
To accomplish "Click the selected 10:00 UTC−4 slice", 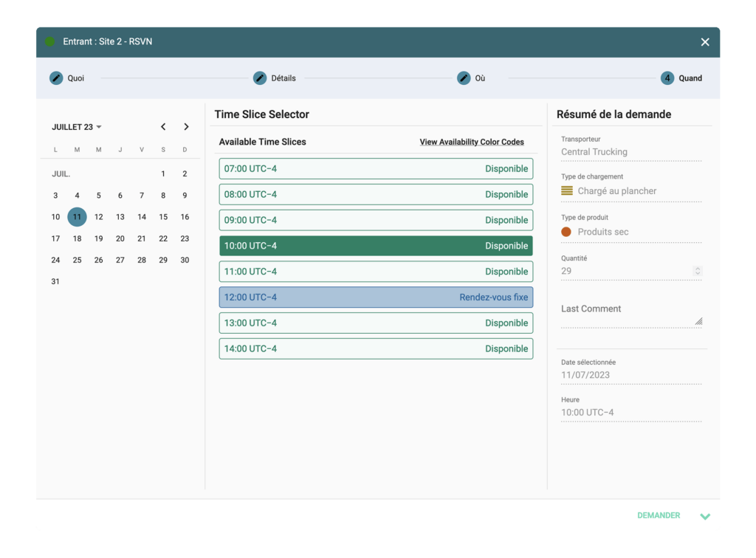I will [376, 246].
